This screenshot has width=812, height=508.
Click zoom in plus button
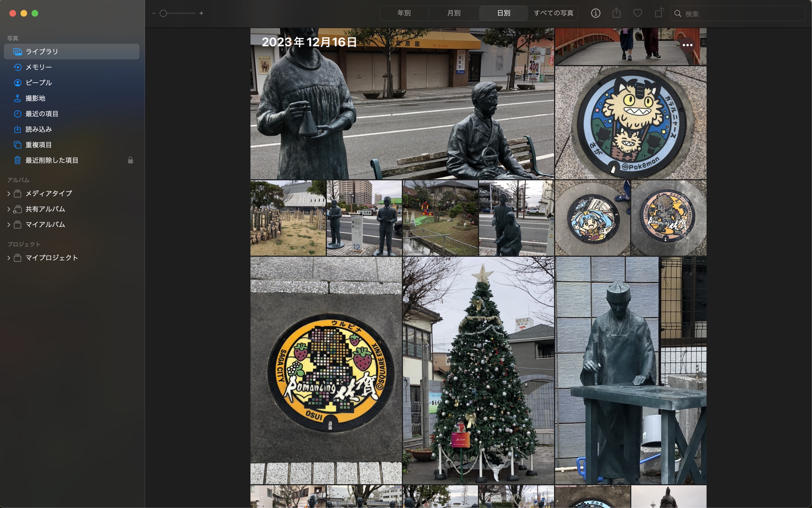201,14
